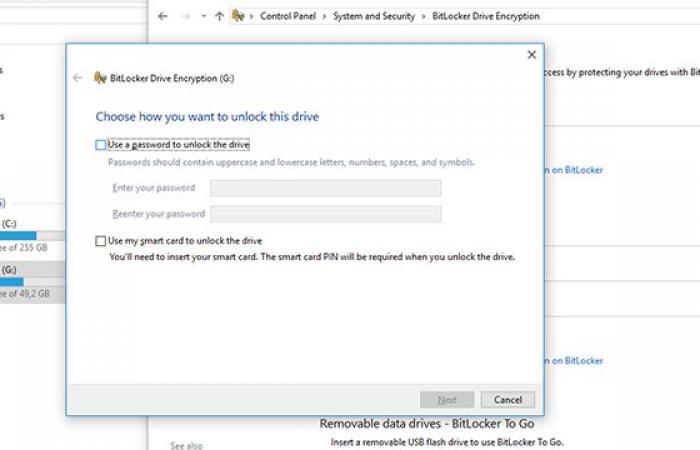The height and width of the screenshot is (450, 700).
Task: Close the BitLocker Drive Encryption dialog
Action: click(531, 55)
